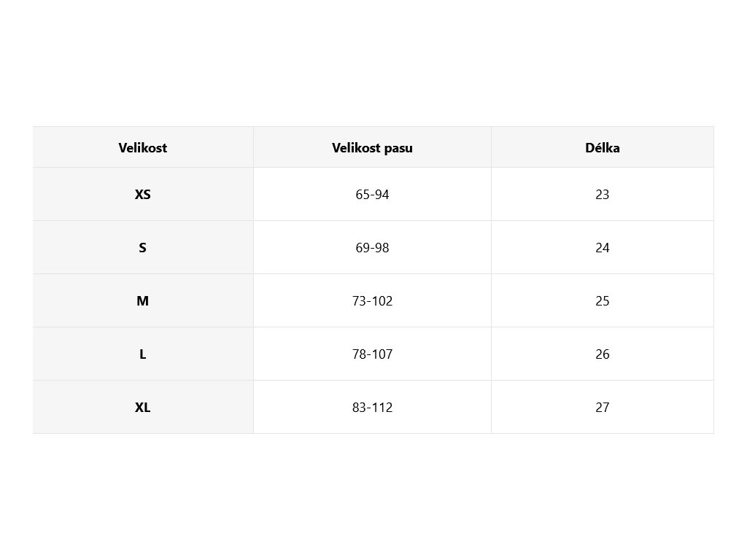Image resolution: width=747 pixels, height=560 pixels.
Task: Click waist size value 69-98
Action: tap(372, 248)
